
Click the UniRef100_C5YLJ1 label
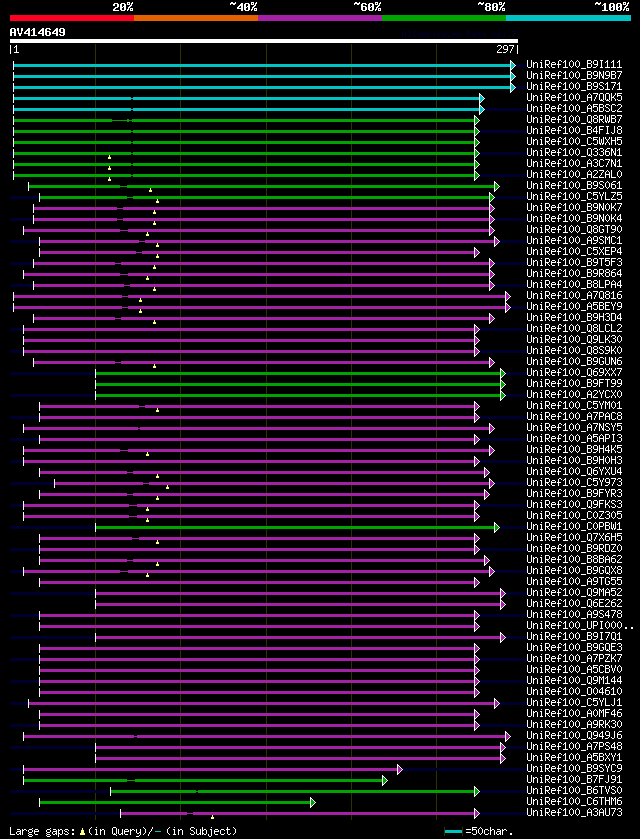574,703
